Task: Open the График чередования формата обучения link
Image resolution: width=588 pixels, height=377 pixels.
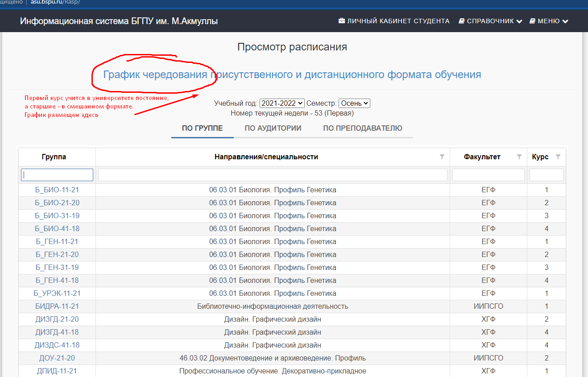Action: coord(292,75)
